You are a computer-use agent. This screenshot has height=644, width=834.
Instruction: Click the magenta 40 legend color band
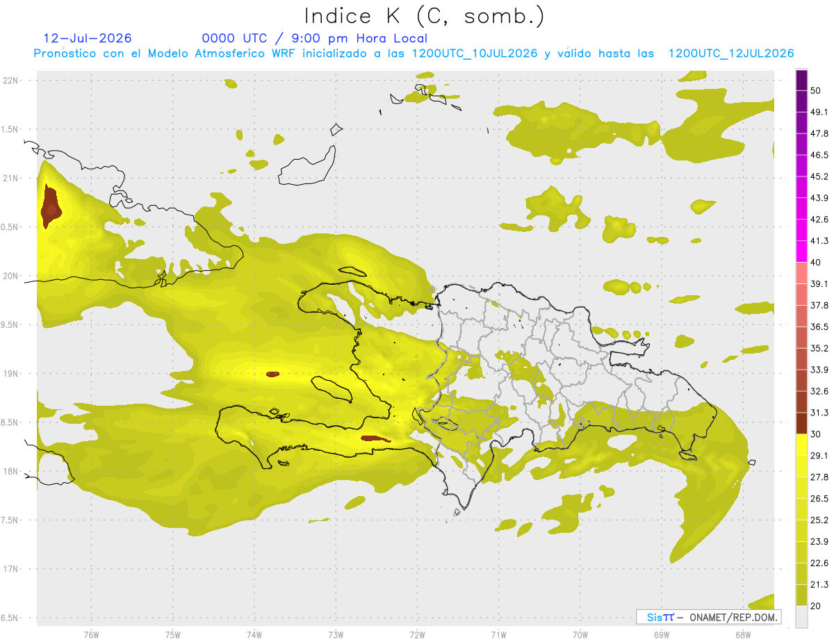click(x=801, y=251)
